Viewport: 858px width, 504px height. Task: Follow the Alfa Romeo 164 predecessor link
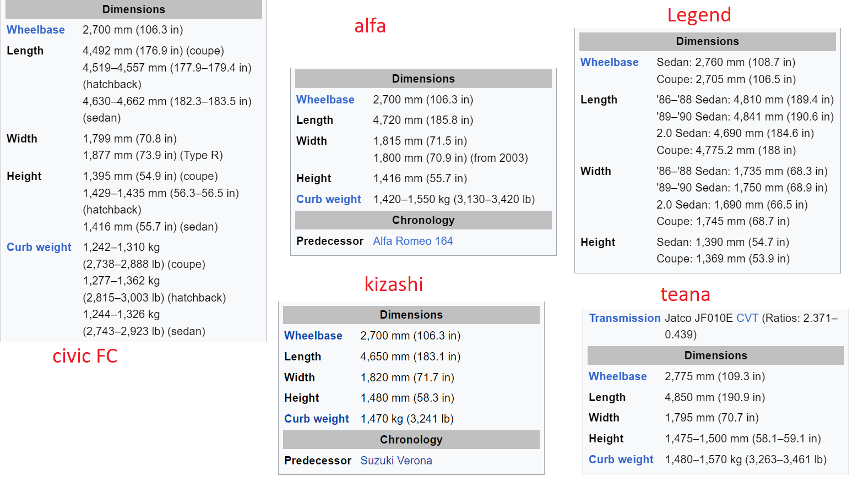pos(413,241)
